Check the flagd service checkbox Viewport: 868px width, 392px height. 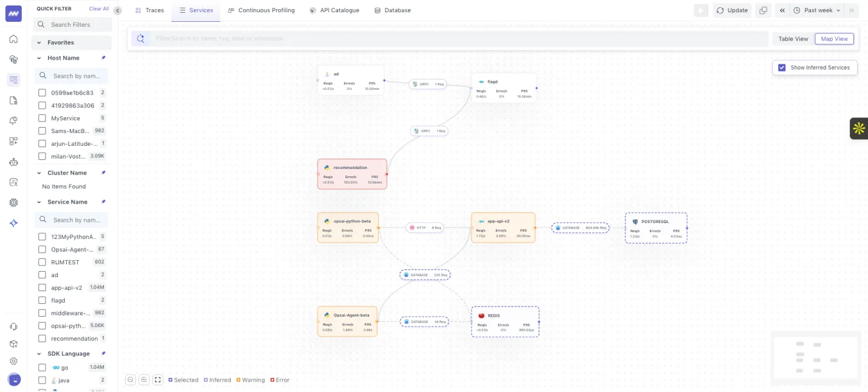(42, 300)
